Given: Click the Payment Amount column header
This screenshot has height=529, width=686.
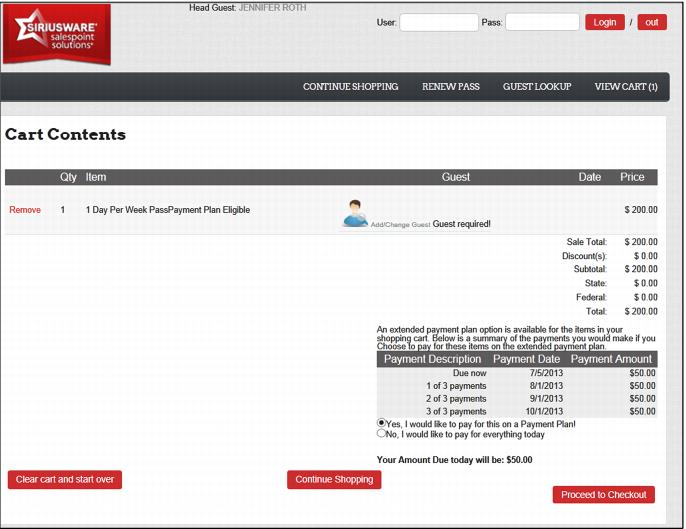Looking at the screenshot, I should coord(611,359).
